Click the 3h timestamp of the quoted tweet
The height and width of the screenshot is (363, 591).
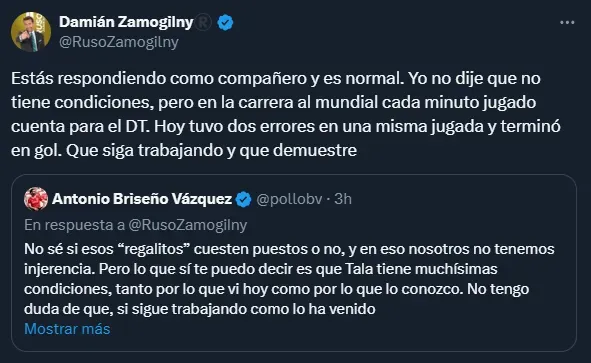pos(343,199)
